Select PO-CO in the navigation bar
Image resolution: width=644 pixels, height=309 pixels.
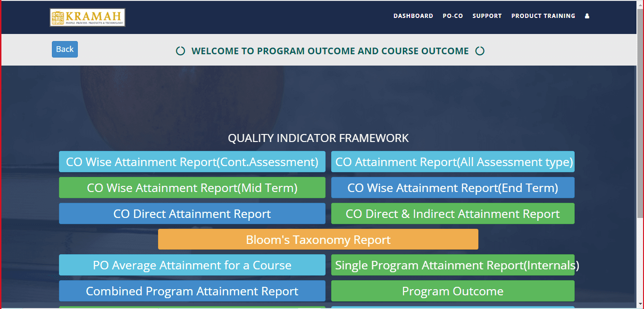[x=452, y=16]
